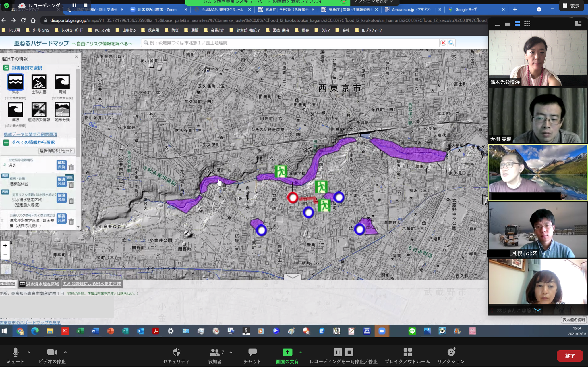Image resolution: width=588 pixels, height=367 pixels.
Task: Toggle 表示 for 洪水浸水想定区域（想定最大規模）layer
Action: (5, 192)
